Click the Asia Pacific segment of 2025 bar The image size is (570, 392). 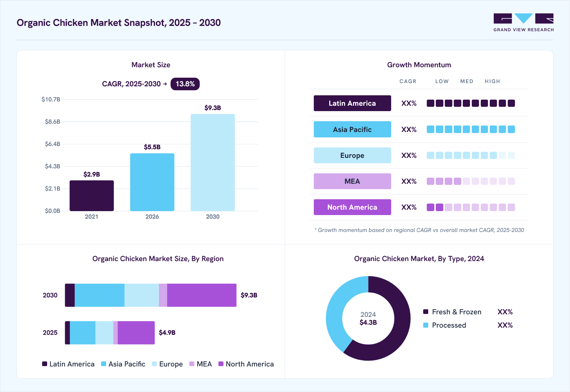[83, 333]
